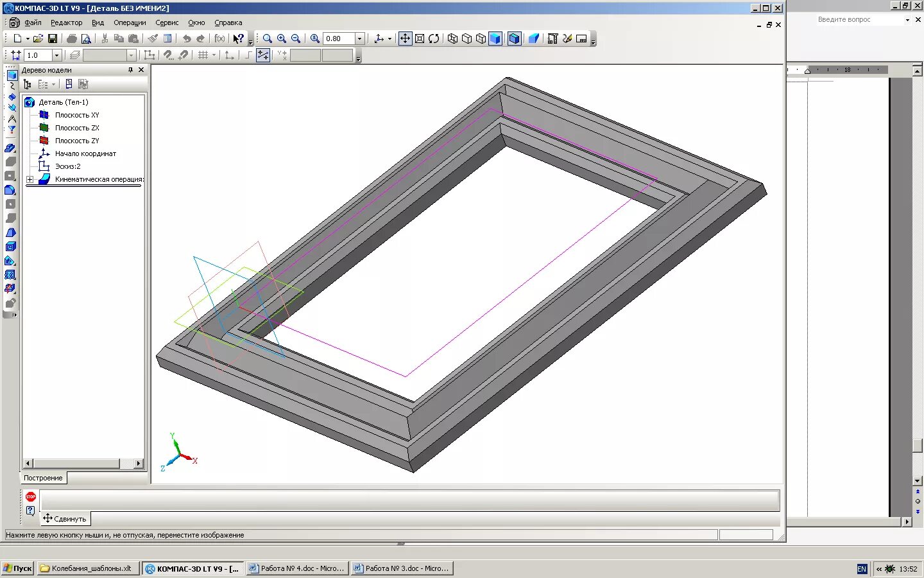Select the Array tool in side panel

[10, 275]
